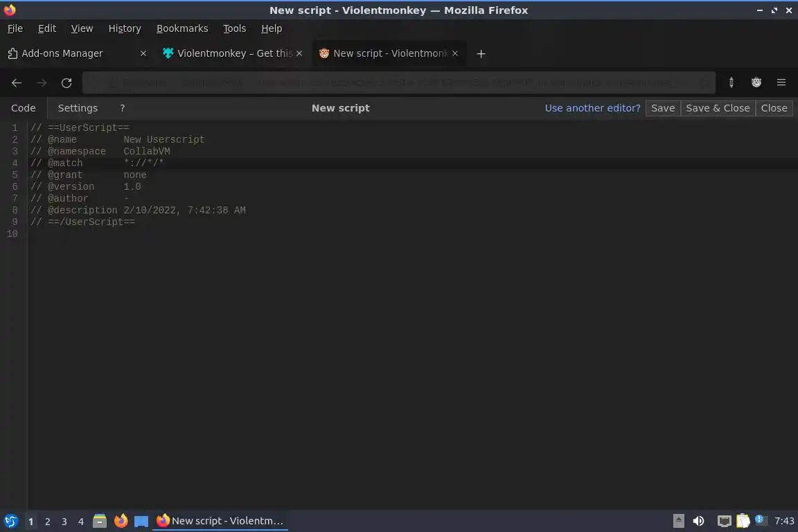Close the editor with Close button
The width and height of the screenshot is (798, 532).
pos(774,108)
